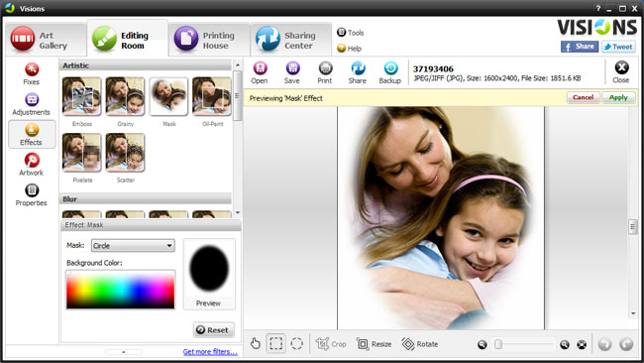The image size is (644, 363).
Task: Close the image with Close icon
Action: (x=621, y=72)
